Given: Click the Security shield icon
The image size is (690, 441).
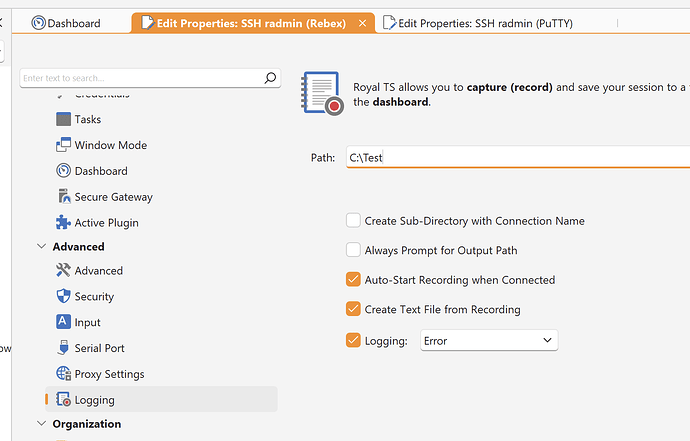Looking at the screenshot, I should [64, 297].
